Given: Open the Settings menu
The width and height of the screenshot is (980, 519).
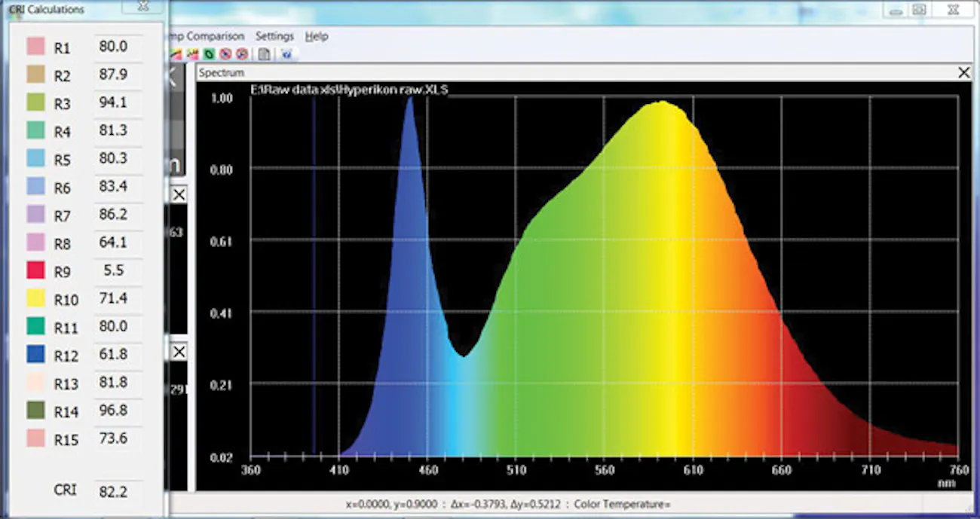Looking at the screenshot, I should pyautogui.click(x=274, y=36).
